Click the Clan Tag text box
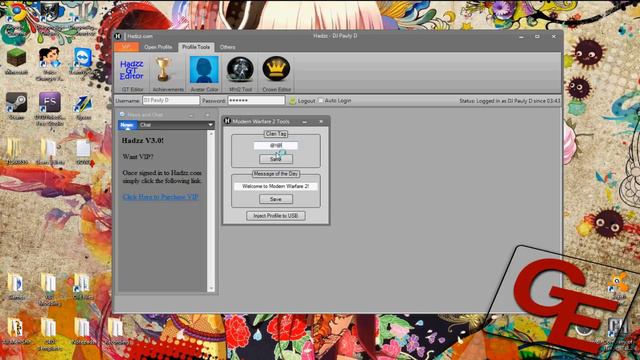 276,145
